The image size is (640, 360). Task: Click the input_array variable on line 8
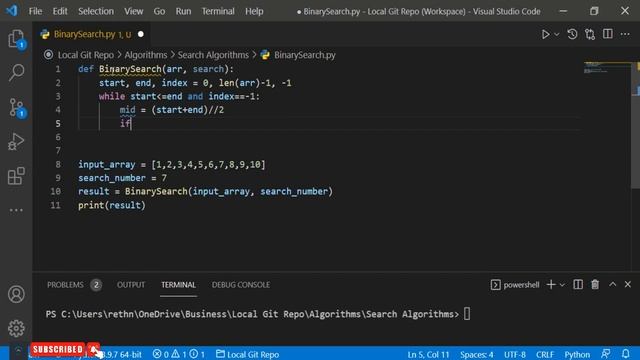107,164
